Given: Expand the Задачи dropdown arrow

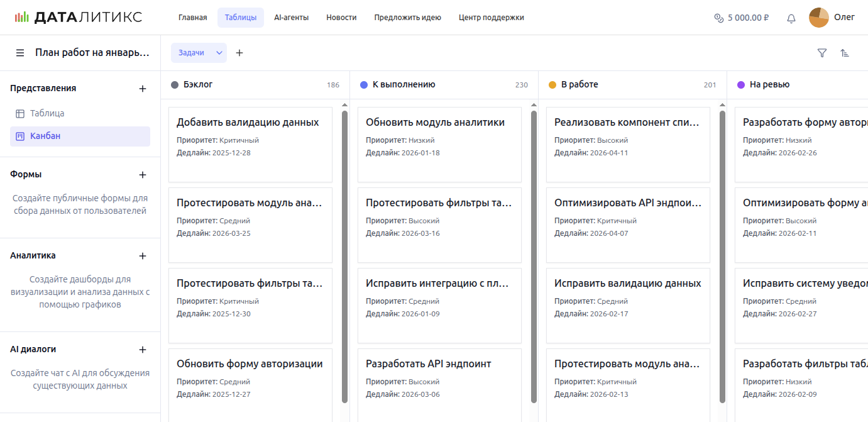Looking at the screenshot, I should click(x=219, y=53).
